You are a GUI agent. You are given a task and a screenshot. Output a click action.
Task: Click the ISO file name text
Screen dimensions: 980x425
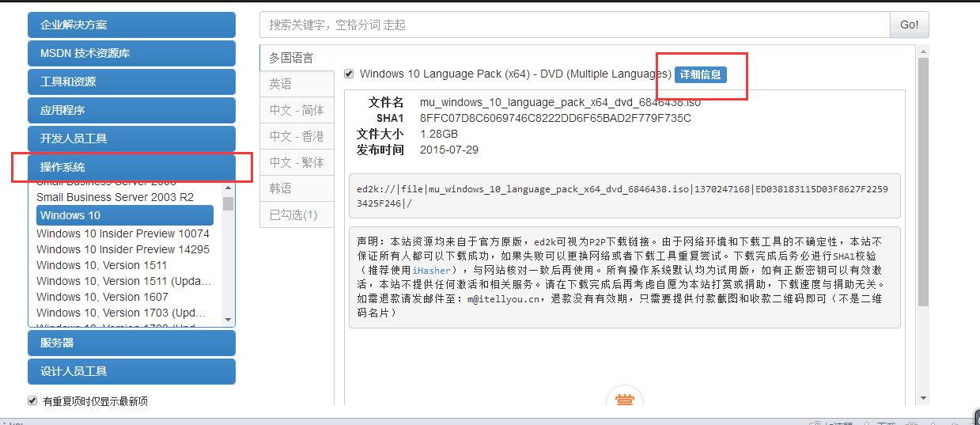tap(560, 102)
